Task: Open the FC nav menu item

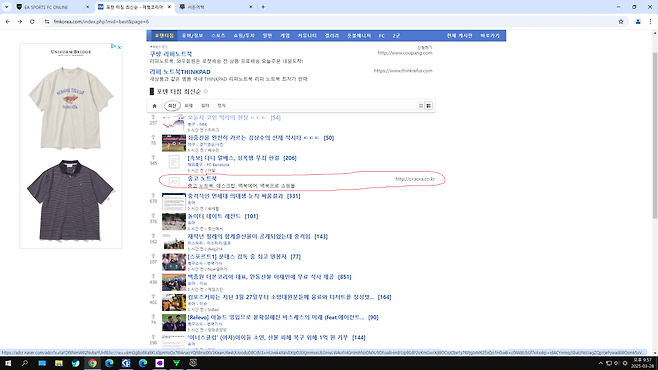Action: (382, 36)
